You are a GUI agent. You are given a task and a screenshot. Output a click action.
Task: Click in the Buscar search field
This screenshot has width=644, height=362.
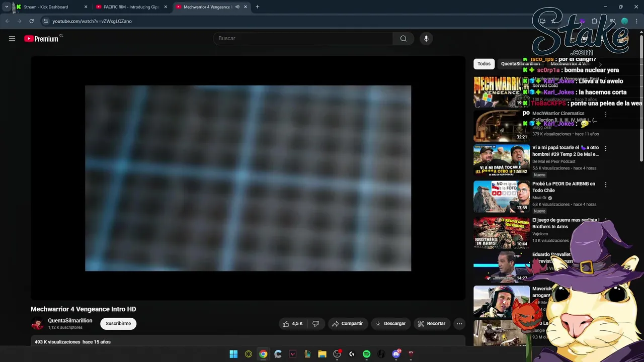304,39
